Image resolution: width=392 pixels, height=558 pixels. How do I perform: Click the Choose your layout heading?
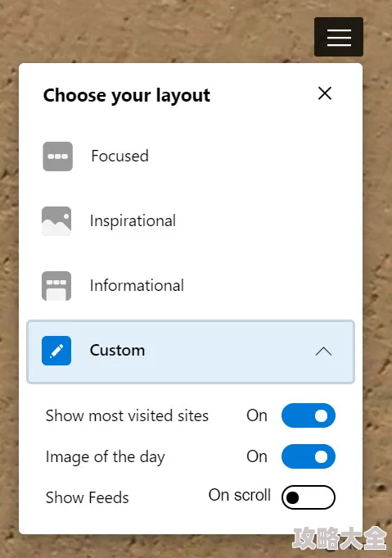(x=127, y=96)
